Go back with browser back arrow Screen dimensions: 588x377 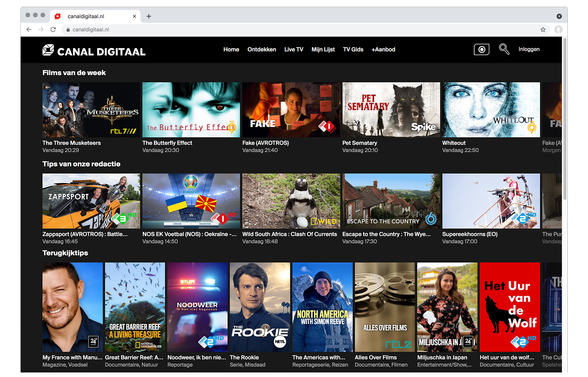(x=29, y=29)
